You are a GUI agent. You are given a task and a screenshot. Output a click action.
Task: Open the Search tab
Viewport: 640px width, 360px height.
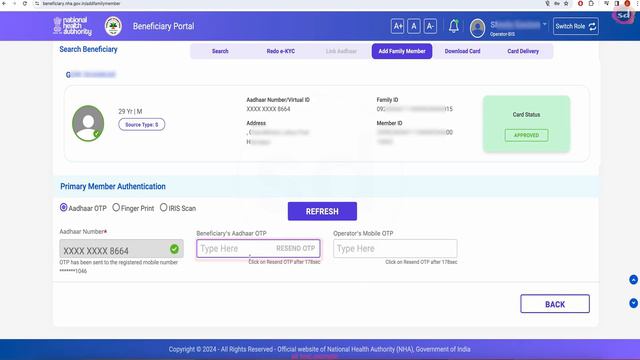pos(220,51)
